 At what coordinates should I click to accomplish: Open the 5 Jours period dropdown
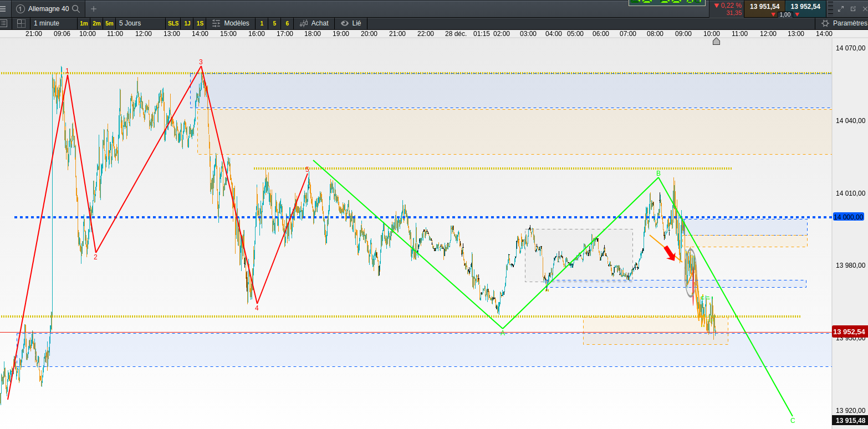tap(140, 23)
